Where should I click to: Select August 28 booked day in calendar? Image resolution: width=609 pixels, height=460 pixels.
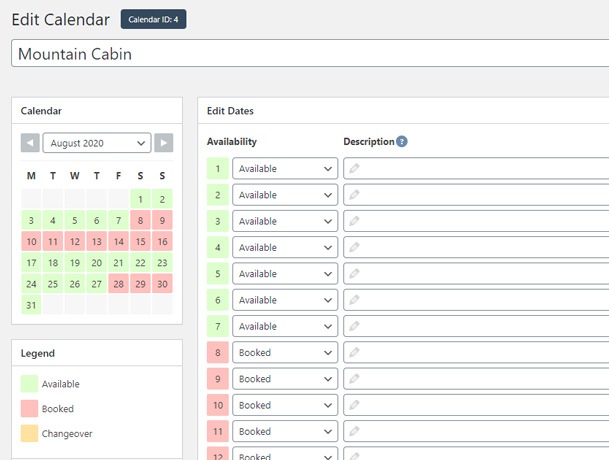(118, 284)
